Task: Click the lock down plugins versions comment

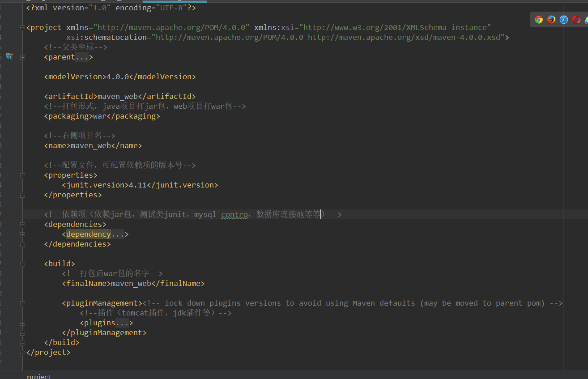Action: click(353, 303)
